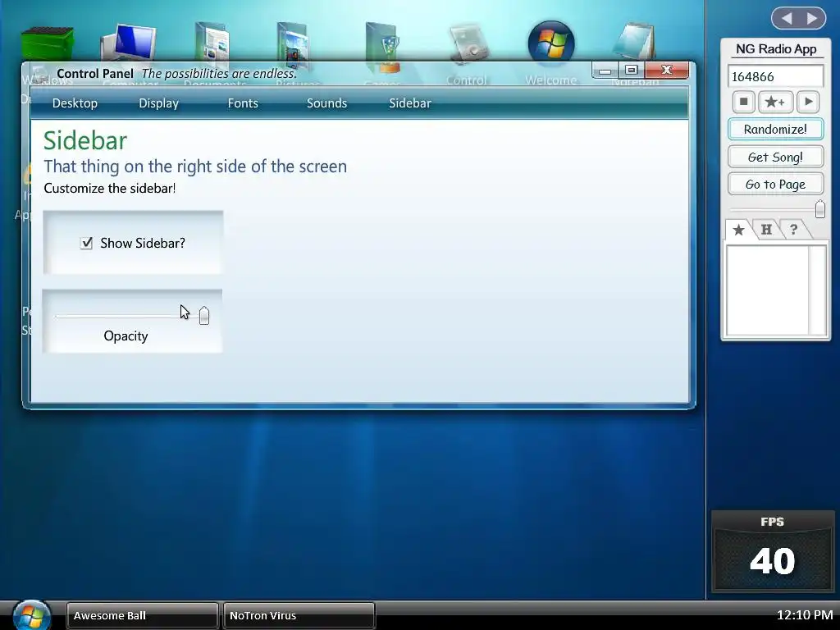Click the Get Song! button
This screenshot has height=630, width=840.
pos(775,157)
